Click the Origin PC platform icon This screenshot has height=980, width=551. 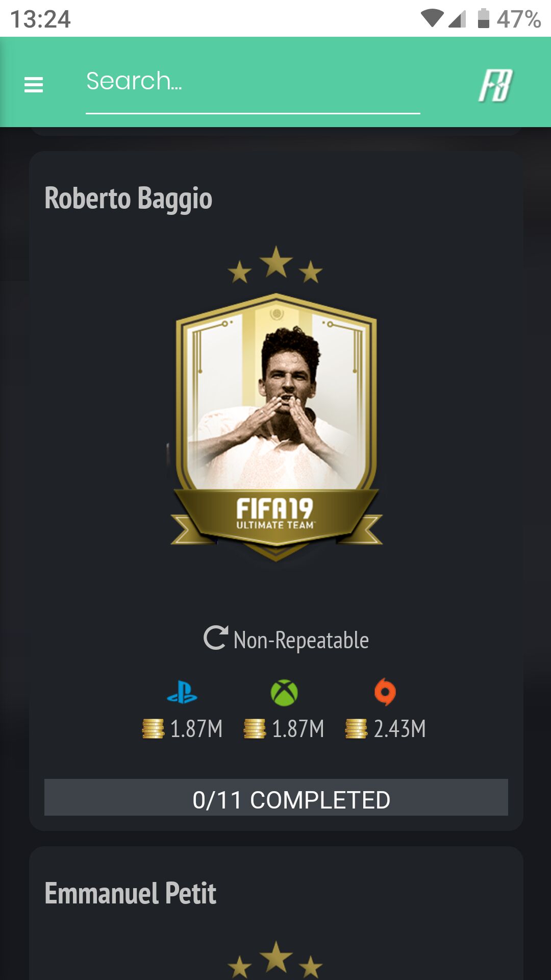coord(385,692)
